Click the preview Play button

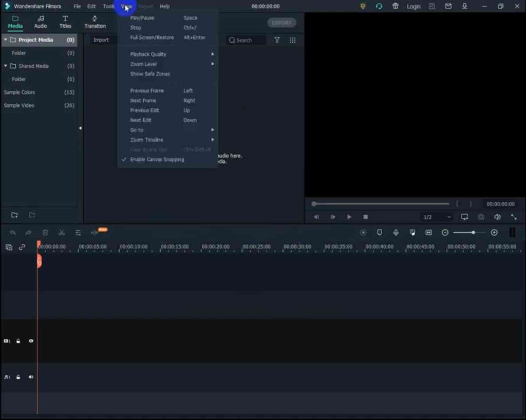pos(349,217)
